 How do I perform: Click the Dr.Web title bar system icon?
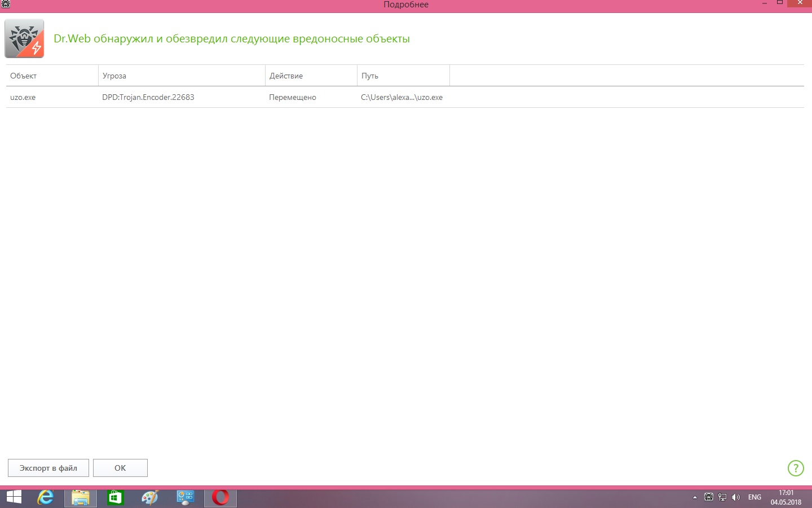coord(6,5)
